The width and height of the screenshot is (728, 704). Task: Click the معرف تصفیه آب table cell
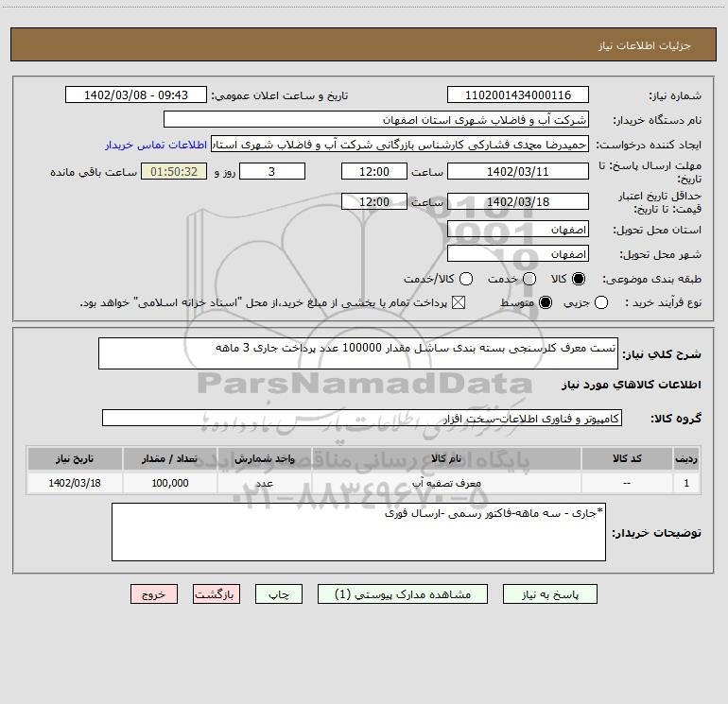click(x=446, y=483)
